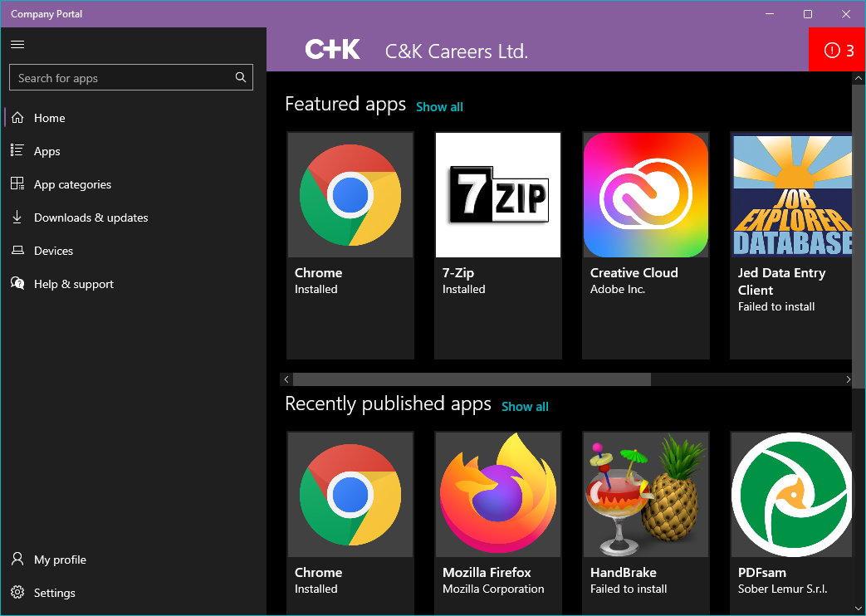Open Settings label in the sidebar
This screenshot has height=616, width=866.
[55, 593]
